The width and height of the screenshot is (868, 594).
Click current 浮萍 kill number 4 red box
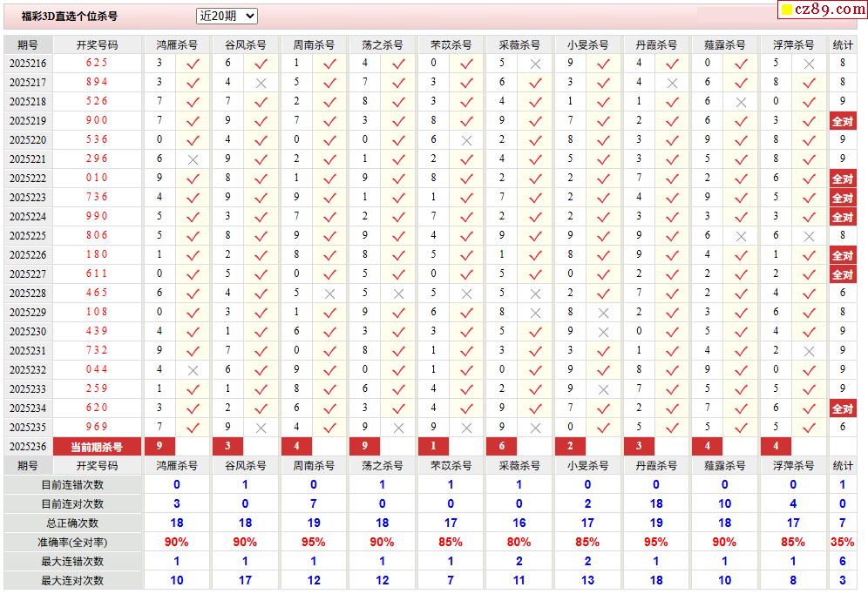[776, 446]
